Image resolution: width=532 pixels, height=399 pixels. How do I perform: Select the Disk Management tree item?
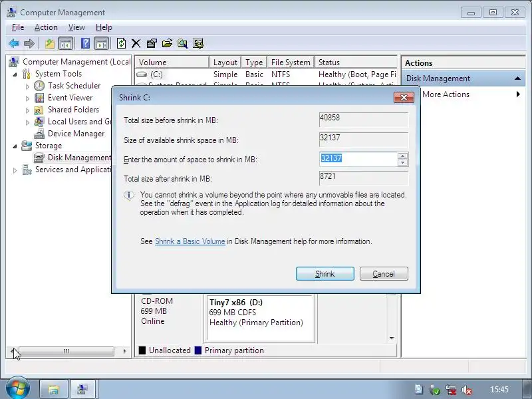click(x=79, y=158)
